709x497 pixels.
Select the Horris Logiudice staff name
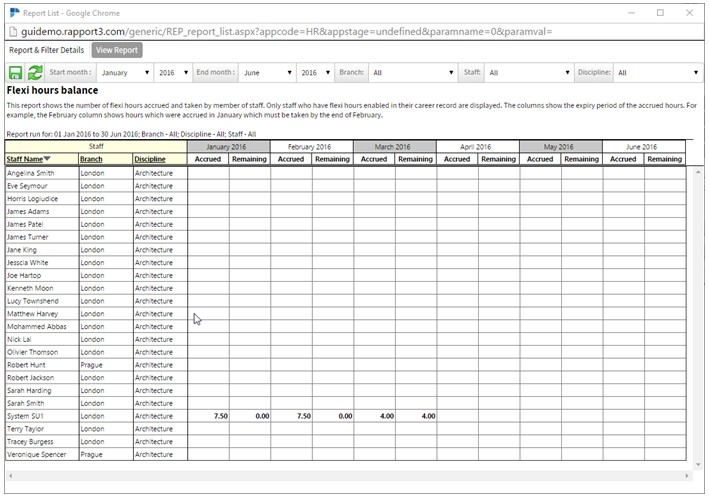[x=32, y=199]
